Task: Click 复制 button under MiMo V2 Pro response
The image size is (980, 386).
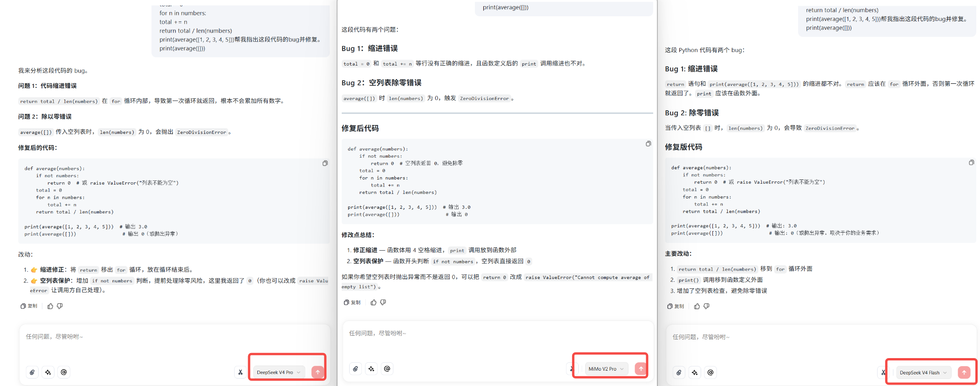Action: point(352,302)
